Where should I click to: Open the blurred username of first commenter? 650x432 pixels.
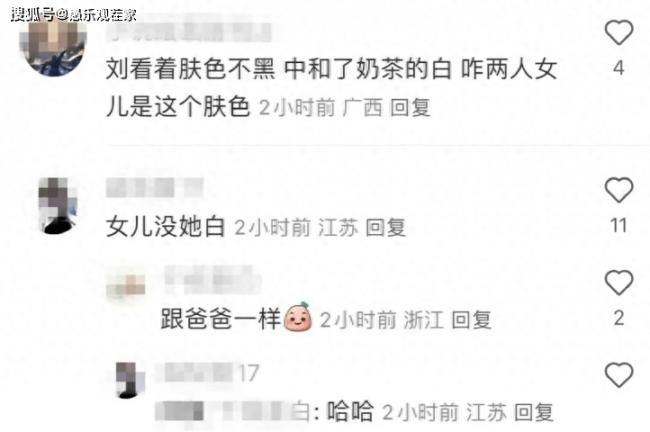pyautogui.click(x=189, y=32)
